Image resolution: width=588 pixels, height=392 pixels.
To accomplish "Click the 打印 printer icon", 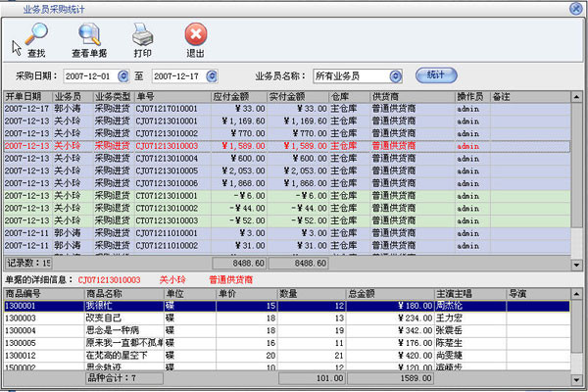I will 143,41.
